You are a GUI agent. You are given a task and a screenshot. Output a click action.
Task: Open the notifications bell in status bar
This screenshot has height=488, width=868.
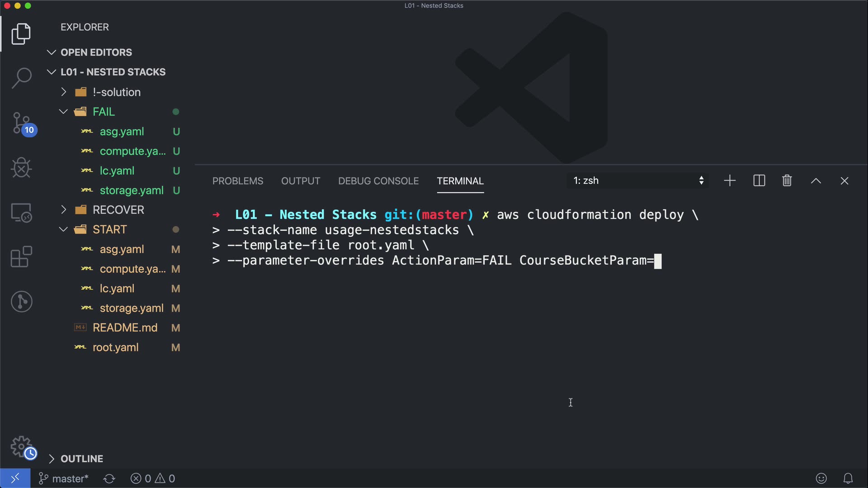pyautogui.click(x=848, y=478)
